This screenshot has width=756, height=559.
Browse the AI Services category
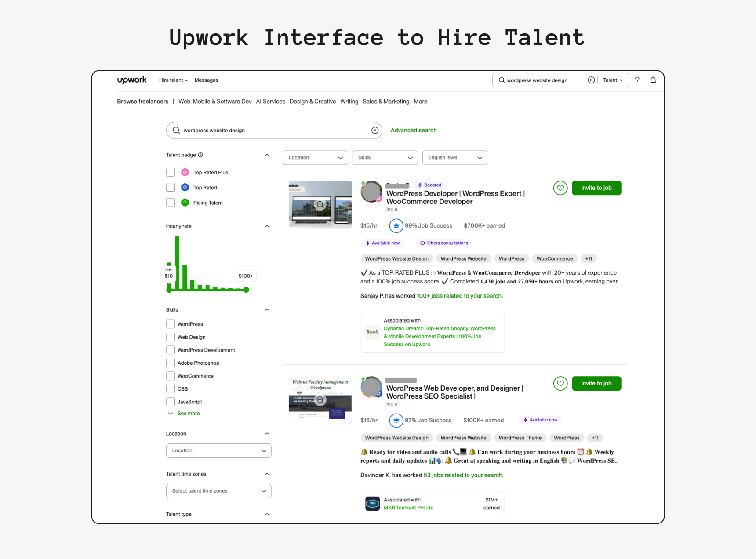click(x=271, y=102)
